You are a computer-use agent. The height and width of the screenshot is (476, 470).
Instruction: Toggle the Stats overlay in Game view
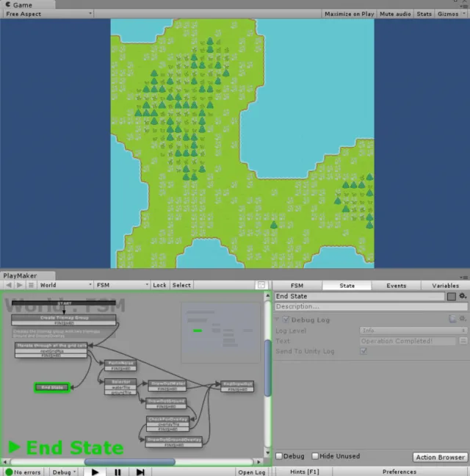pyautogui.click(x=424, y=14)
